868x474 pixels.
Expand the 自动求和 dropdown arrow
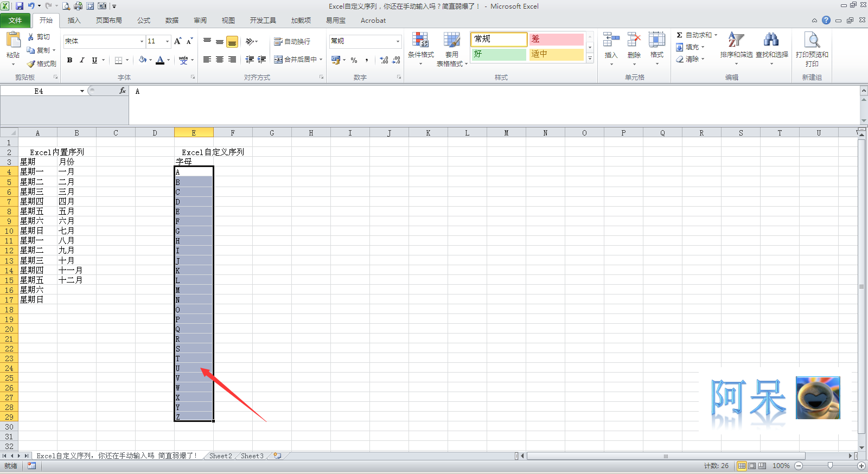tap(716, 35)
